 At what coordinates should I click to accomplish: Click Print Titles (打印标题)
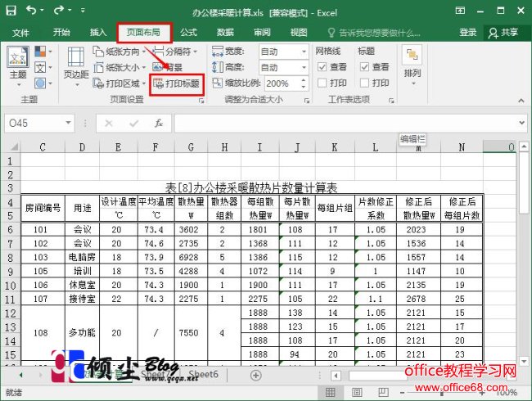point(177,83)
